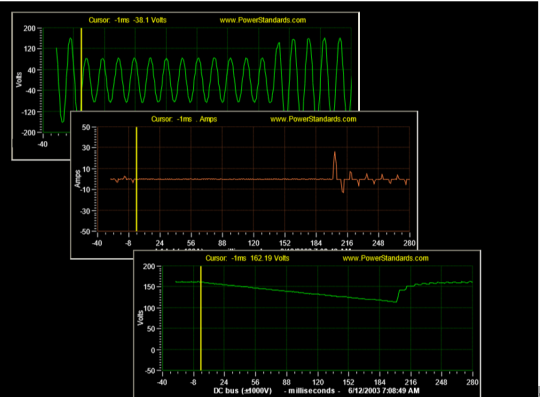540x397 pixels.
Task: Click the 6/12/2003 7:08:49 AM timestamp
Action: 384,391
